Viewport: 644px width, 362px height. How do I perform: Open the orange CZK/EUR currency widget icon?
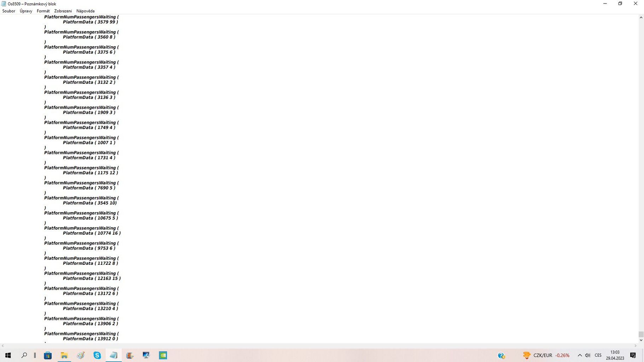pos(527,355)
